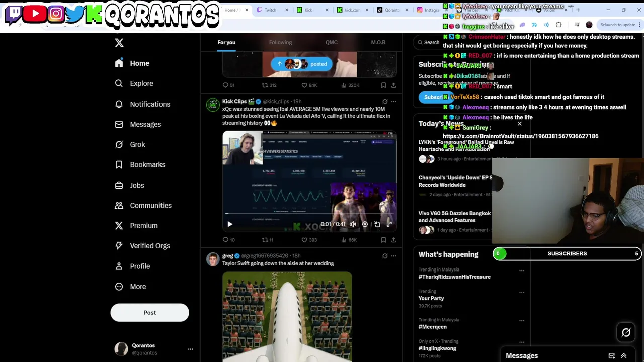Repost the Kick Clips post (11)
The height and width of the screenshot is (362, 644).
267,240
